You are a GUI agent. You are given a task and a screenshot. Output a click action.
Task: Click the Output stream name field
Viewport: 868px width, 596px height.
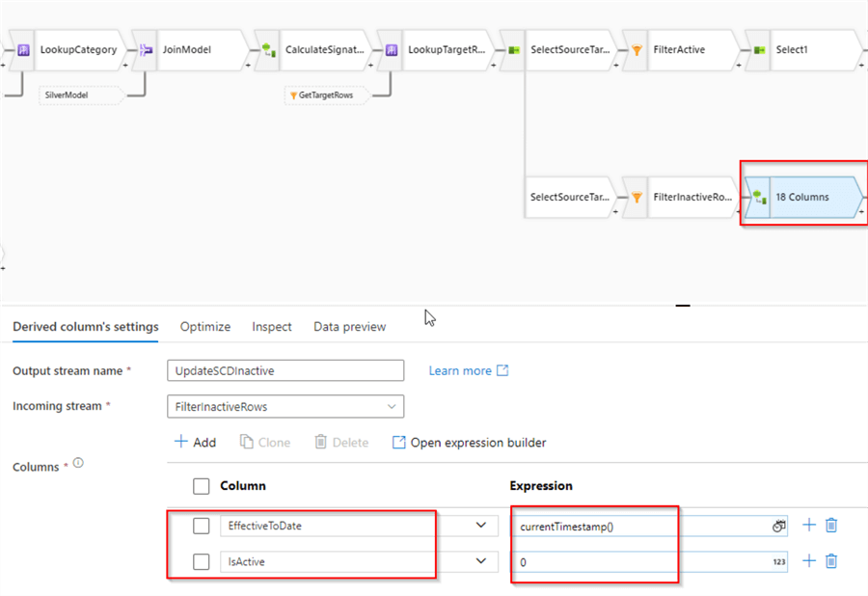point(285,371)
